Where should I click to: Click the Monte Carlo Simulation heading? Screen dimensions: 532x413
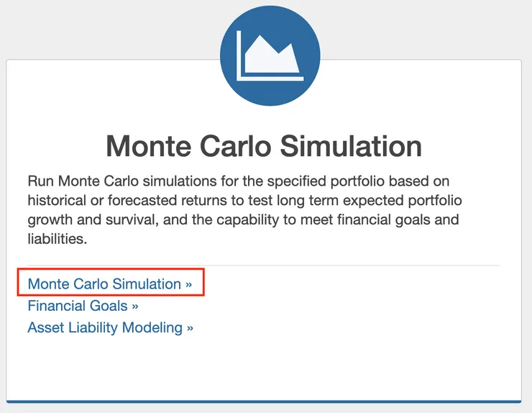(x=263, y=146)
